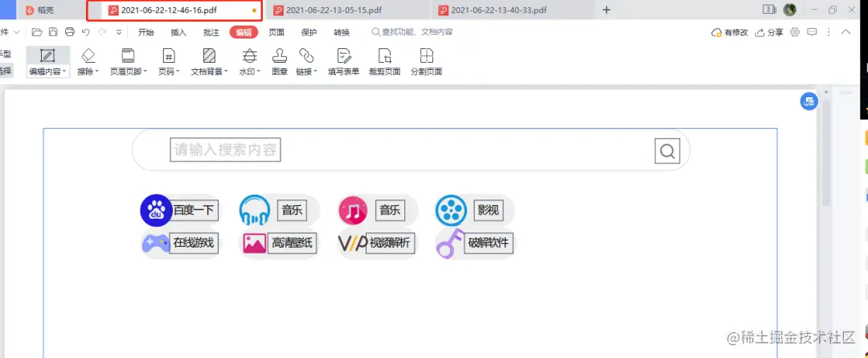Click the pink music note image
Viewport: 868px width, 358px height.
click(353, 211)
